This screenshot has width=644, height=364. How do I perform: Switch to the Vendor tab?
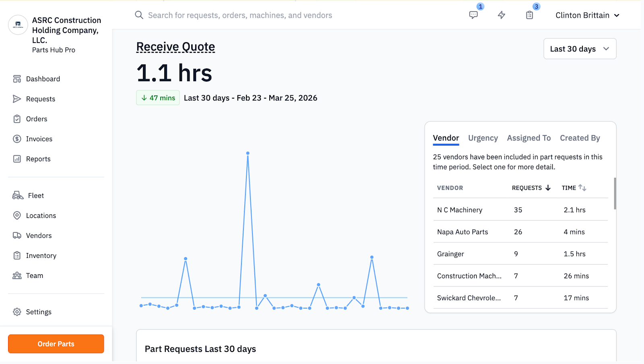pyautogui.click(x=446, y=138)
